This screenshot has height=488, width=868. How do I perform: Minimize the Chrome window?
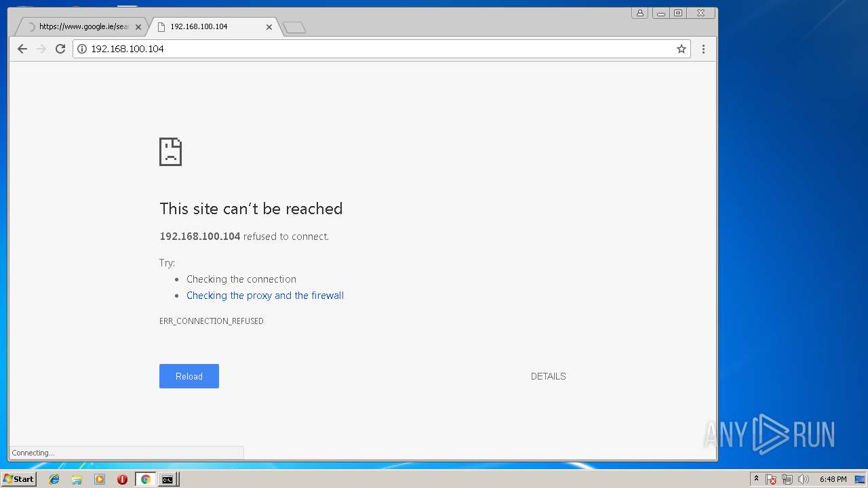tap(660, 13)
